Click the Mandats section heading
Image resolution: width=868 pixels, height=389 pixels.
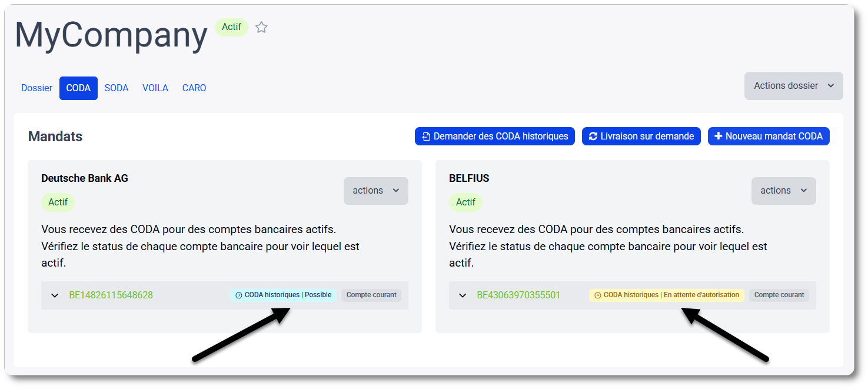(55, 137)
